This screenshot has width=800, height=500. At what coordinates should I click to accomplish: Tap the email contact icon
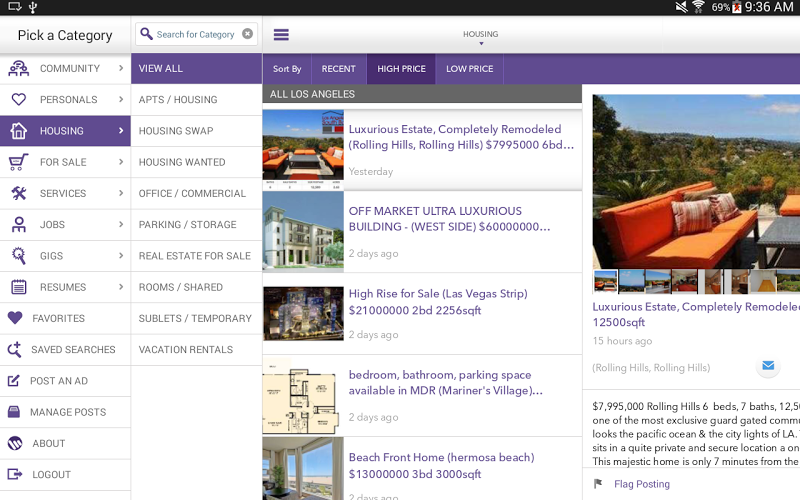pyautogui.click(x=768, y=366)
